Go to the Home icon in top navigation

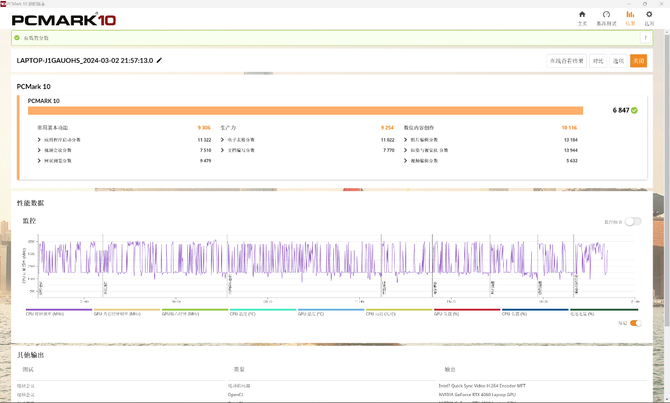(582, 15)
